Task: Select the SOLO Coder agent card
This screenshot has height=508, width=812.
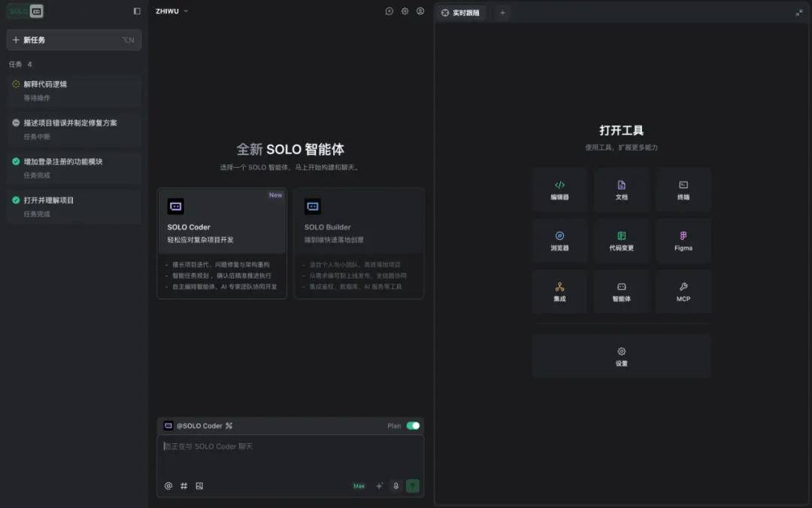Action: (222, 243)
